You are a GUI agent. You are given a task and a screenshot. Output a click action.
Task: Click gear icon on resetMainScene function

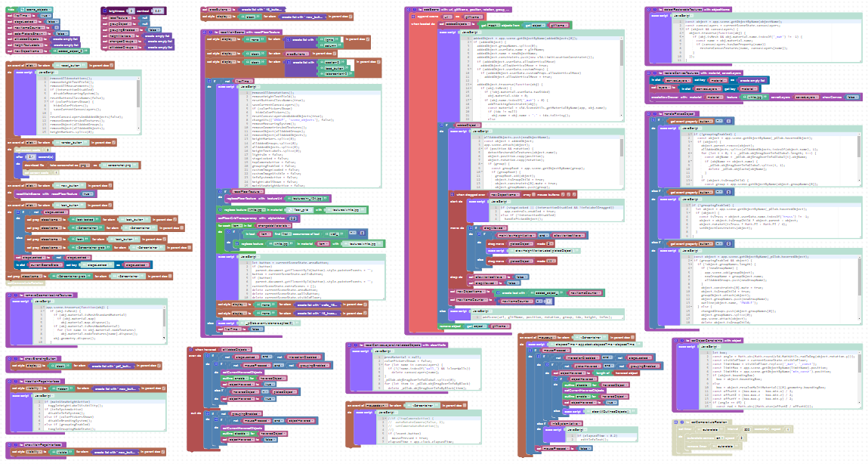204,32
